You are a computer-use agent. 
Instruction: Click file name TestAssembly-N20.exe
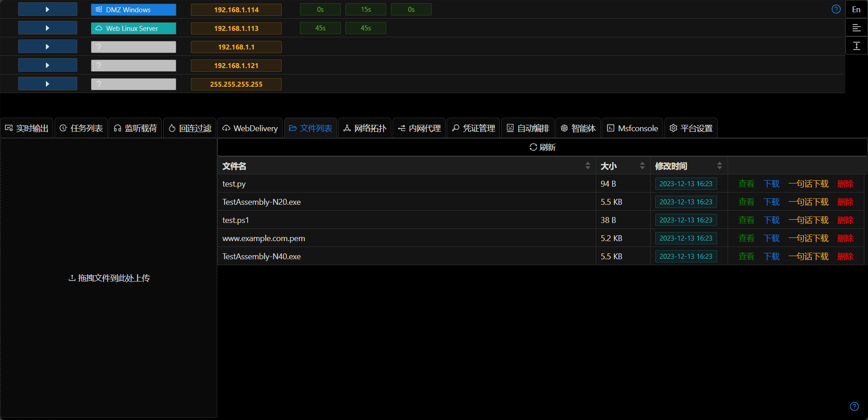pos(261,202)
